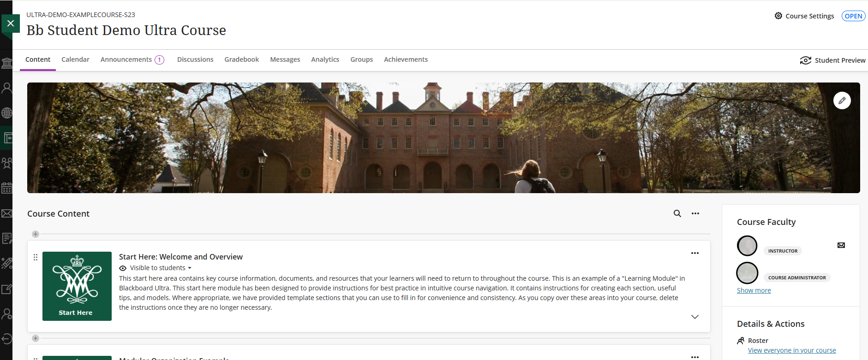Select the highlighted Courses sidebar icon
868x360 pixels.
coord(6,138)
